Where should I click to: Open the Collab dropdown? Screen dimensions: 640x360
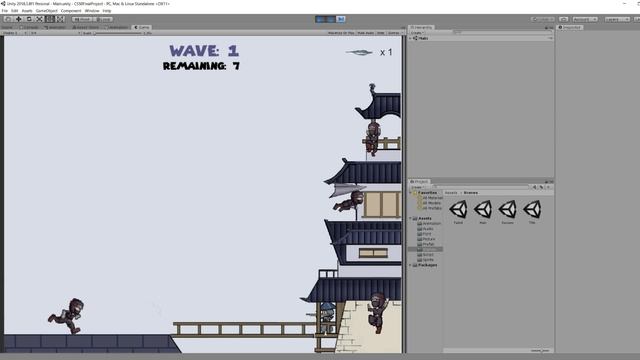click(542, 19)
